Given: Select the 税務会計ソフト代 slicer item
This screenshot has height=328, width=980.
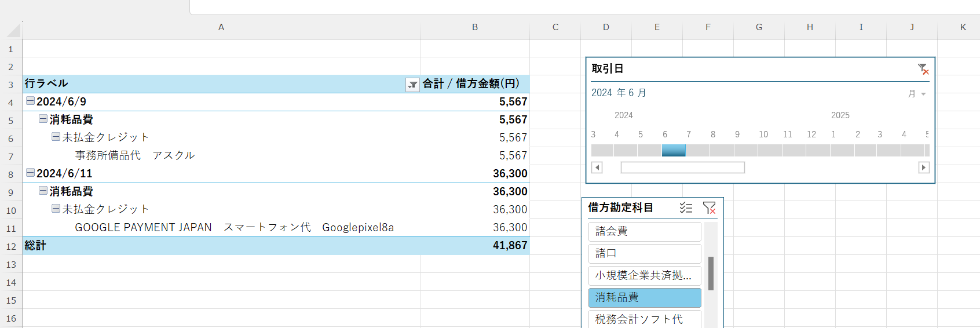Looking at the screenshot, I should point(644,319).
